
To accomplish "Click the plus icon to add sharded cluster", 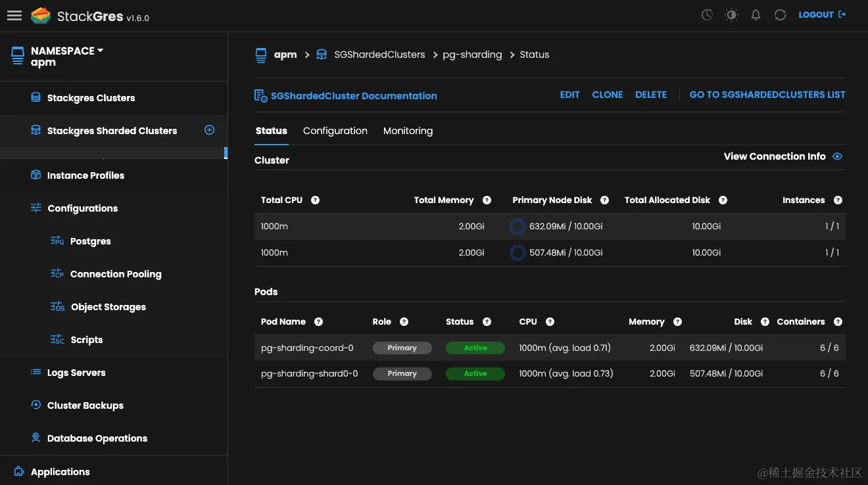I will [x=209, y=130].
